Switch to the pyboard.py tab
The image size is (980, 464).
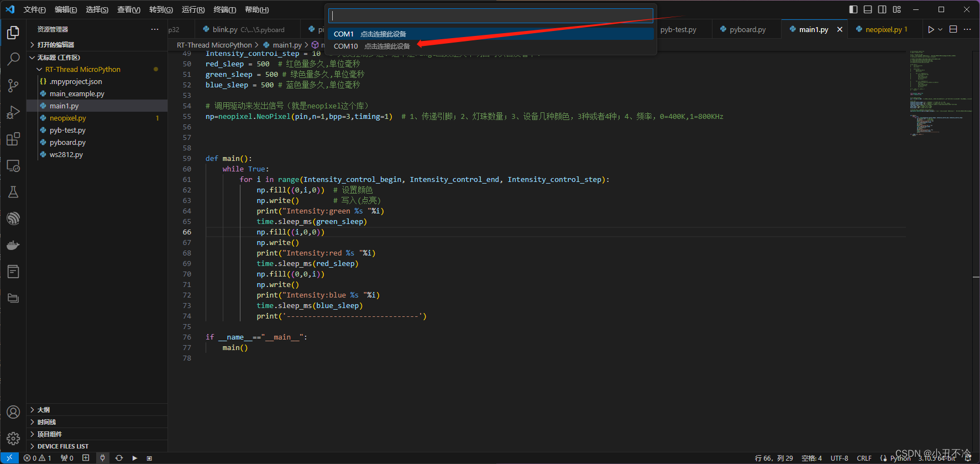747,29
